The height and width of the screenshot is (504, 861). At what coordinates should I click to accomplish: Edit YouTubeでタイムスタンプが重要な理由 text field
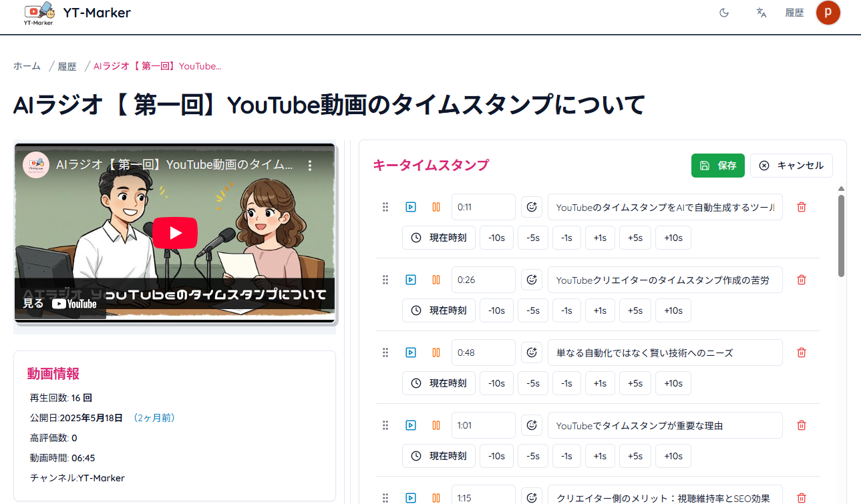(x=665, y=425)
